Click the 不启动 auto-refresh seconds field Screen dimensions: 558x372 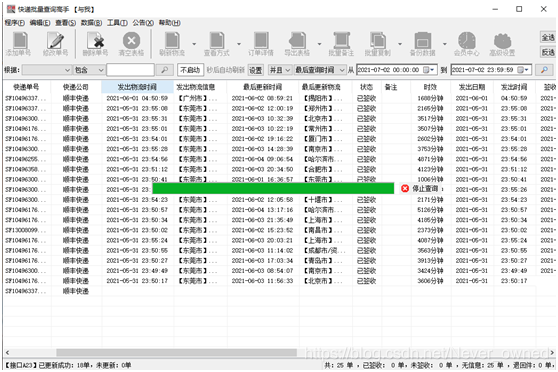pyautogui.click(x=190, y=70)
